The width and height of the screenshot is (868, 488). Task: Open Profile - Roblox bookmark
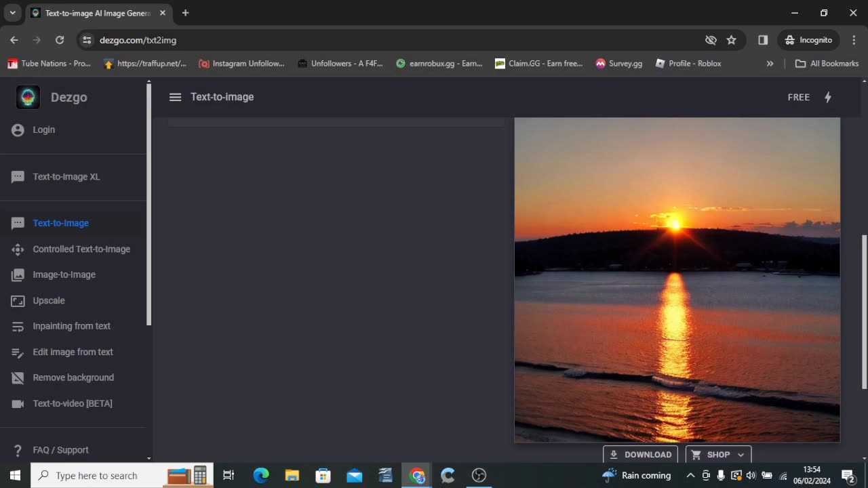click(x=688, y=64)
